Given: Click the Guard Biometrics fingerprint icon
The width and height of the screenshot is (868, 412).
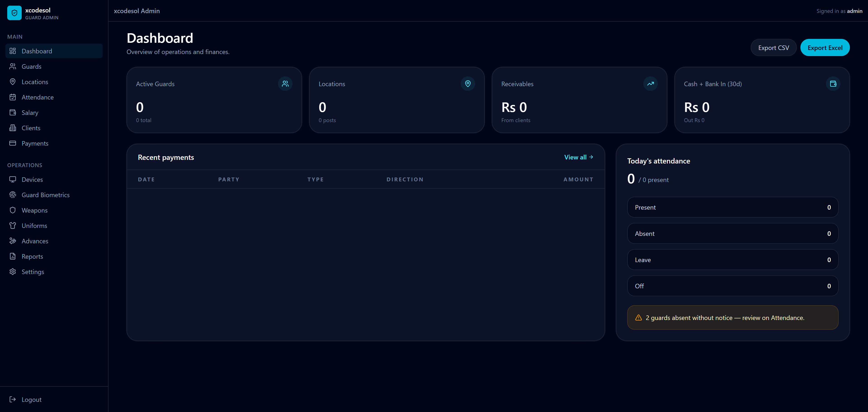Looking at the screenshot, I should point(13,195).
